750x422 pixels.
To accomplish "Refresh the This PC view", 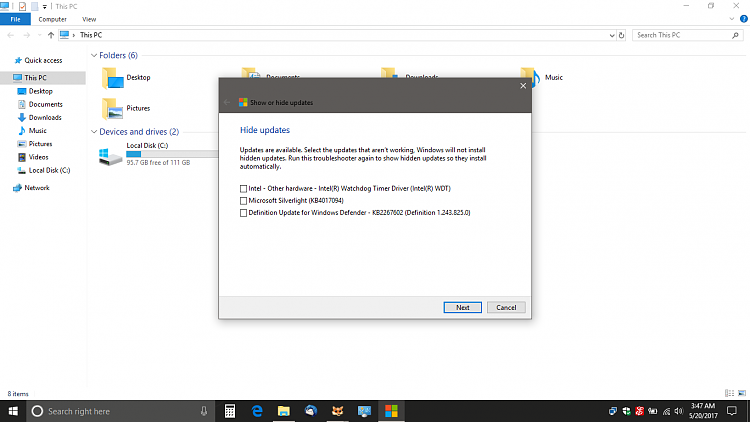I will (x=621, y=35).
